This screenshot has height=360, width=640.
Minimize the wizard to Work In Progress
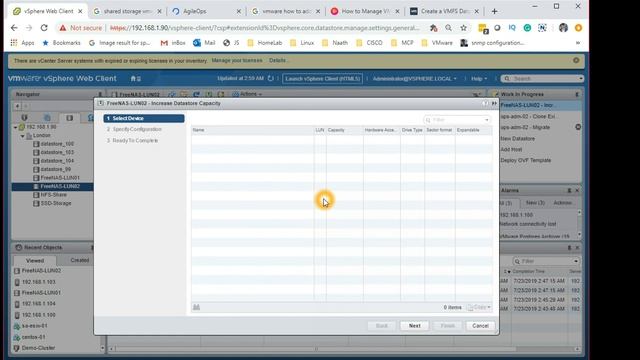click(494, 104)
